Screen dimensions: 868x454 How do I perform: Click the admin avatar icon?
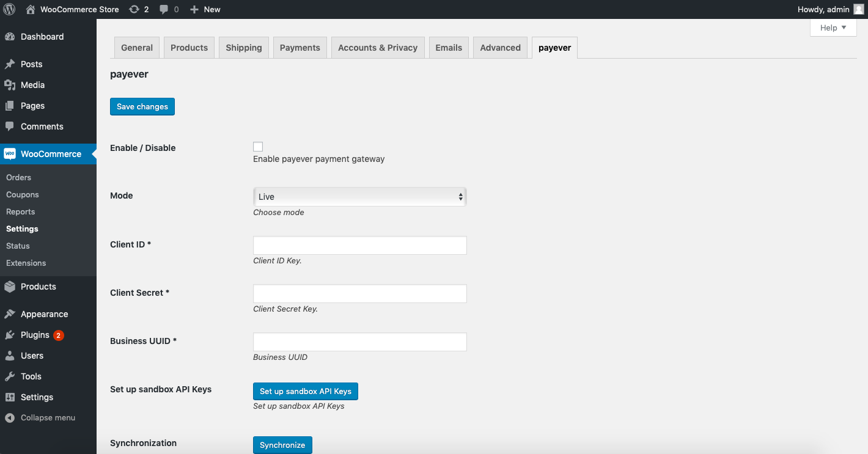coord(859,9)
